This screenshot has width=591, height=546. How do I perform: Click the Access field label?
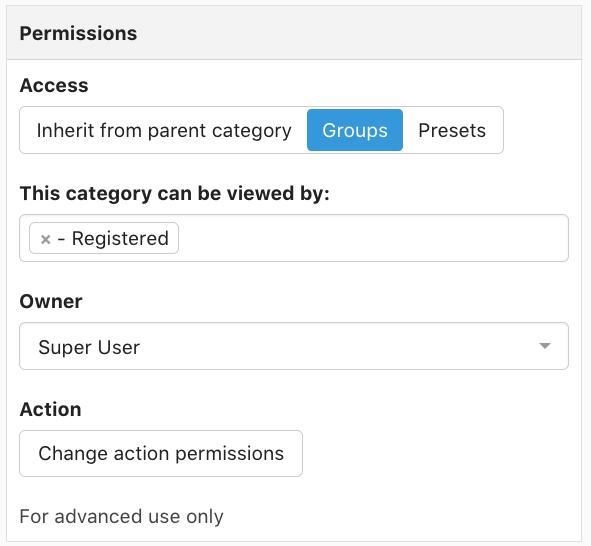54,85
